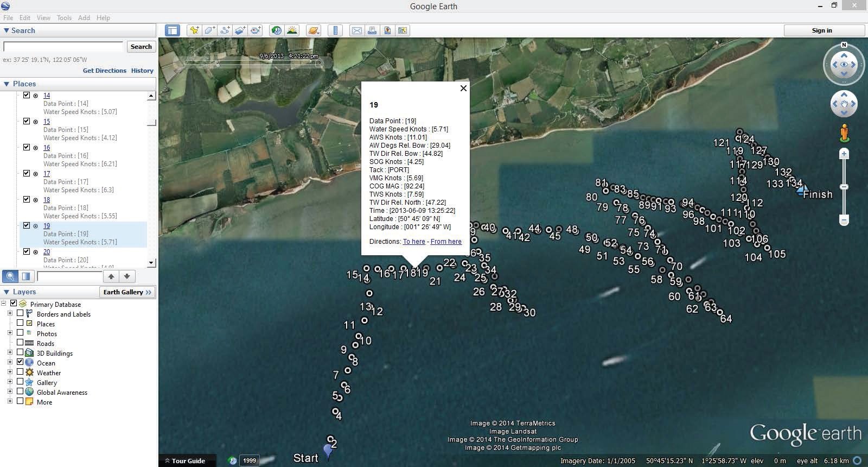Enable the Borders and Labels layer

point(20,313)
